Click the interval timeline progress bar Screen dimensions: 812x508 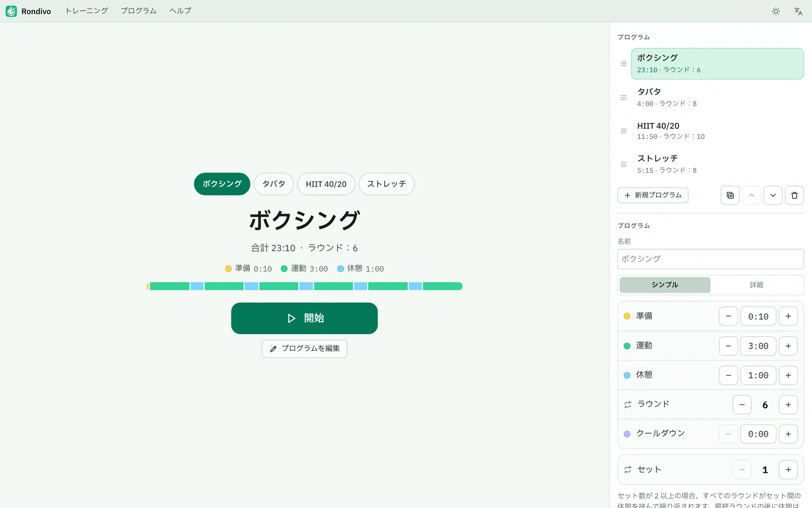[304, 286]
